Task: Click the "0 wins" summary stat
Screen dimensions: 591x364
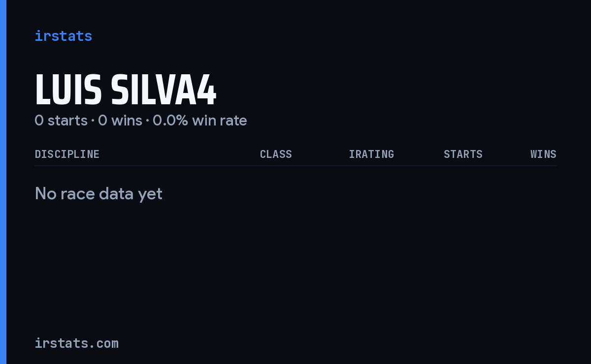Action: (120, 121)
